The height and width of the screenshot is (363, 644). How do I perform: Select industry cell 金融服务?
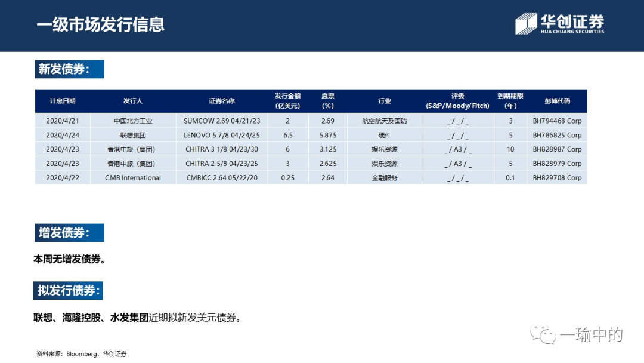385,177
